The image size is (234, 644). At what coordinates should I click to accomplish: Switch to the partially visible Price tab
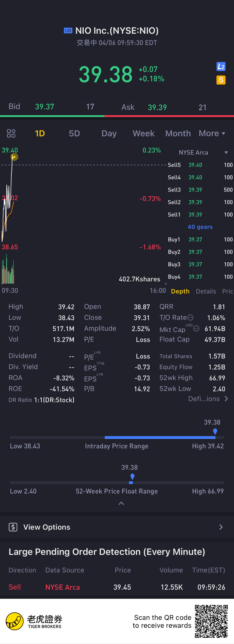tap(228, 291)
